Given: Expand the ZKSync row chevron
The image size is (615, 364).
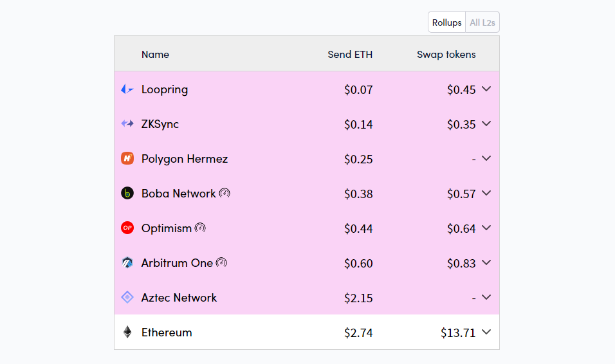Looking at the screenshot, I should pos(486,123).
